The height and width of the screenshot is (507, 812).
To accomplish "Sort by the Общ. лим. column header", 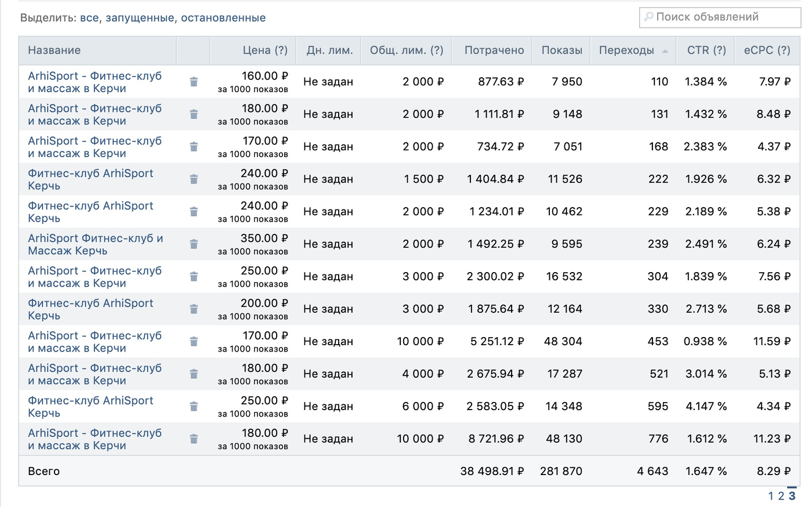I will [407, 50].
